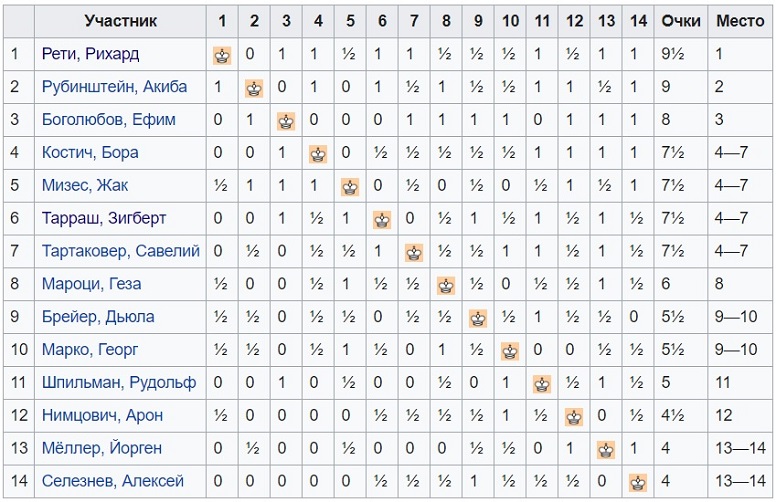Open the Марко, Георг player link

[x=90, y=350]
